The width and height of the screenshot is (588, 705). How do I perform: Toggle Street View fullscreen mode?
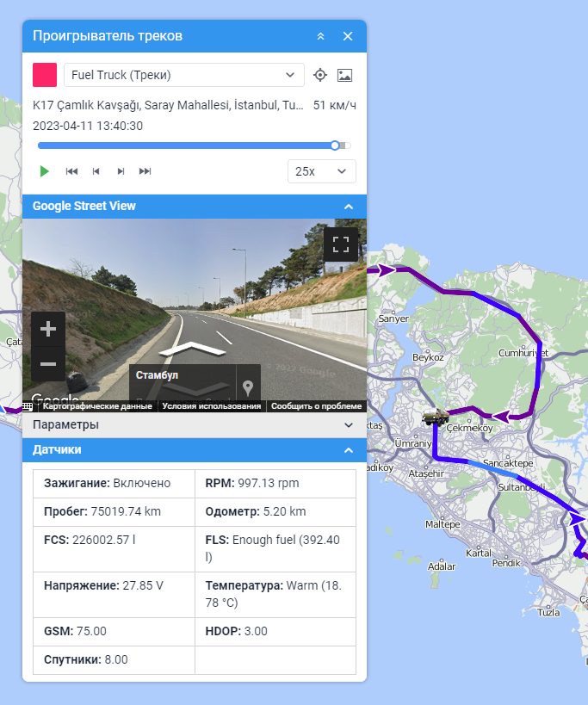(x=341, y=244)
